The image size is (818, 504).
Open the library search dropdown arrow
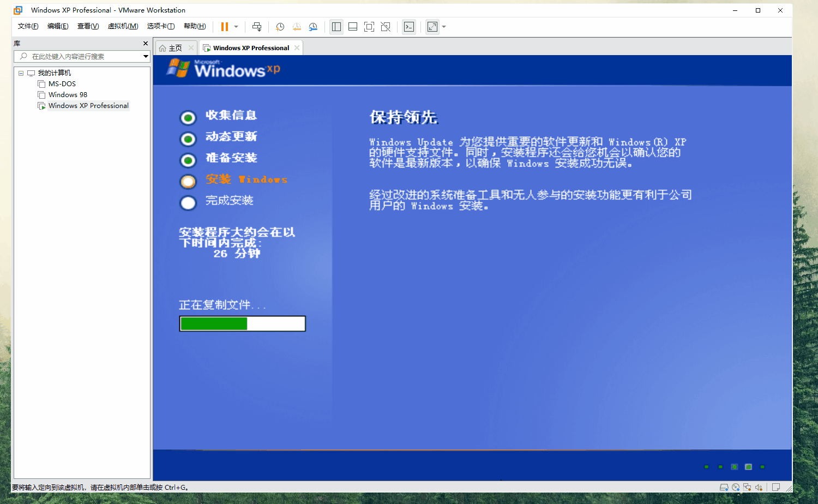[146, 56]
